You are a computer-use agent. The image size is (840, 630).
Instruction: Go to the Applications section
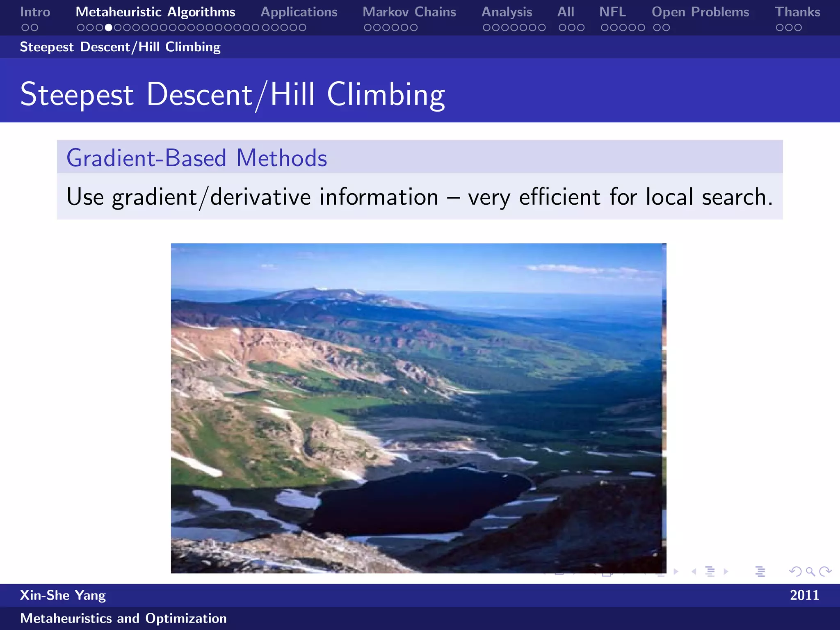299,12
